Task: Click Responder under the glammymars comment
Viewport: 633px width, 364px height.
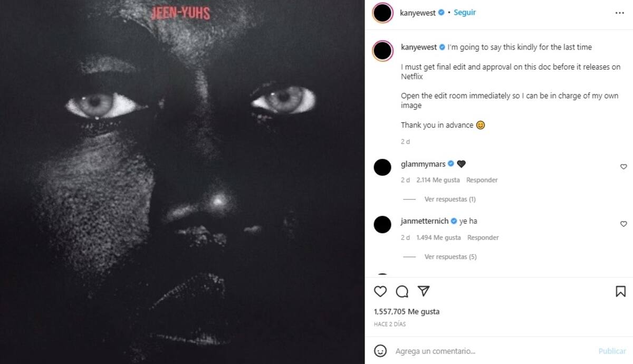Action: 482,180
